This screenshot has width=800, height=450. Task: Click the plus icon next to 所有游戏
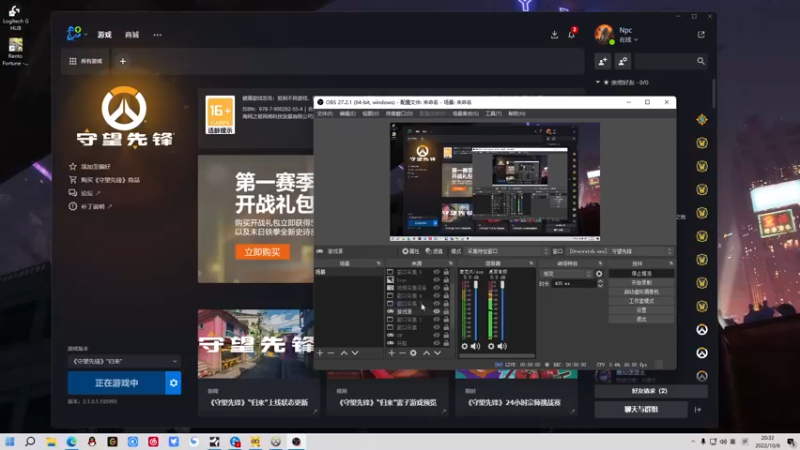click(x=122, y=61)
